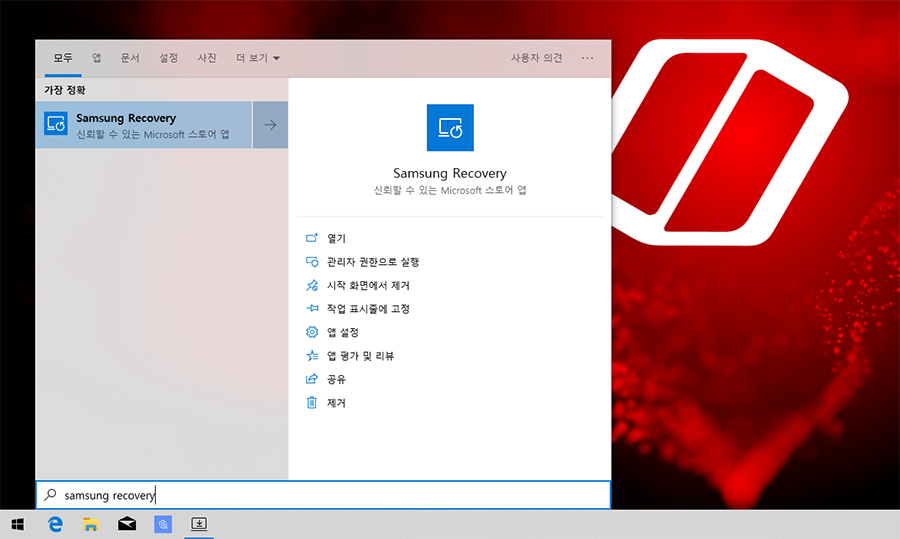Select 작업 표시줄에 고정
The height and width of the screenshot is (539, 900).
368,309
